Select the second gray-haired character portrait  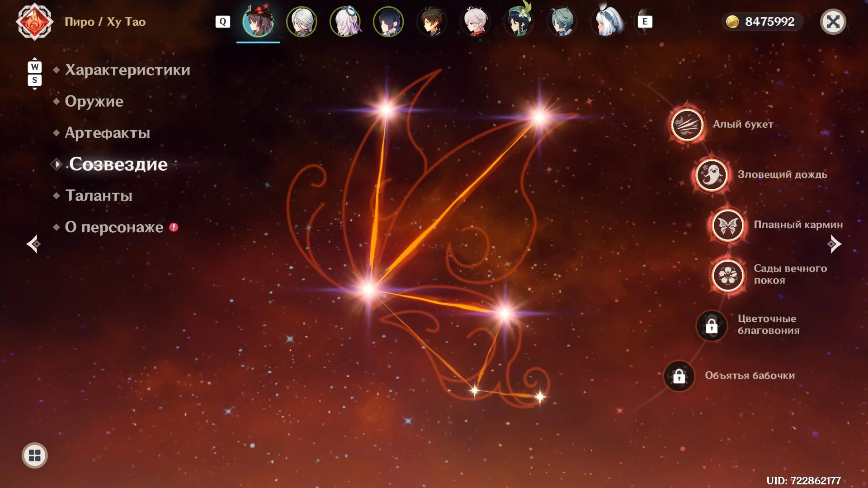(x=302, y=21)
